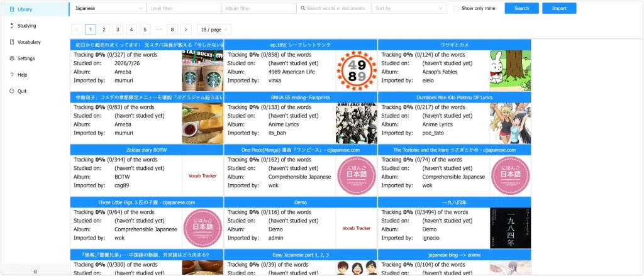The image size is (644, 276).
Task: Open the Studying menu item
Action: point(35,26)
